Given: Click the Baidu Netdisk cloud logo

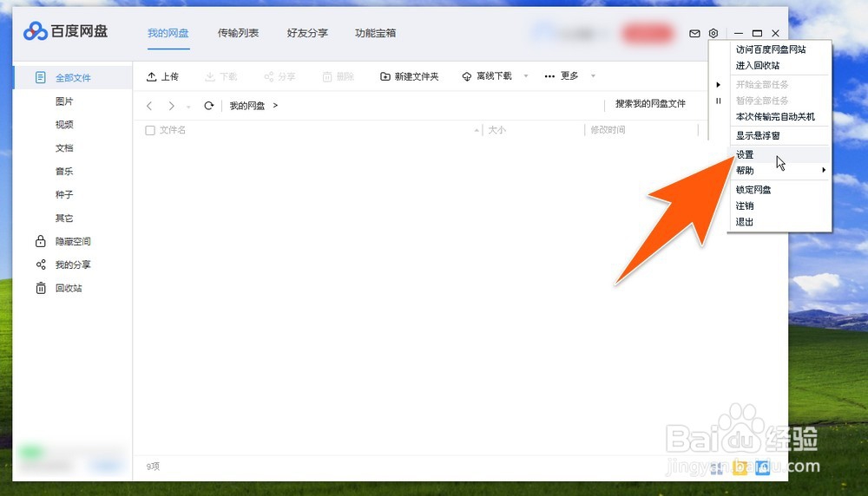Looking at the screenshot, I should 36,31.
